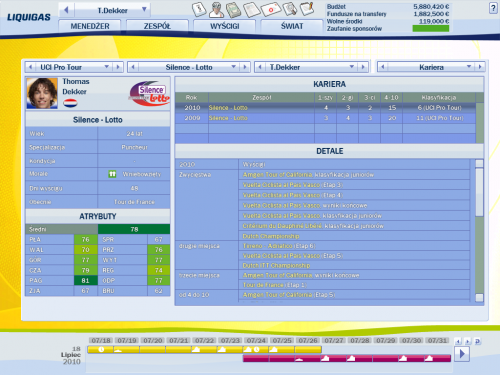The image size is (500, 375).
Task: Select previous competition left of UCI Pro Tour
Action: pyautogui.click(x=30, y=67)
